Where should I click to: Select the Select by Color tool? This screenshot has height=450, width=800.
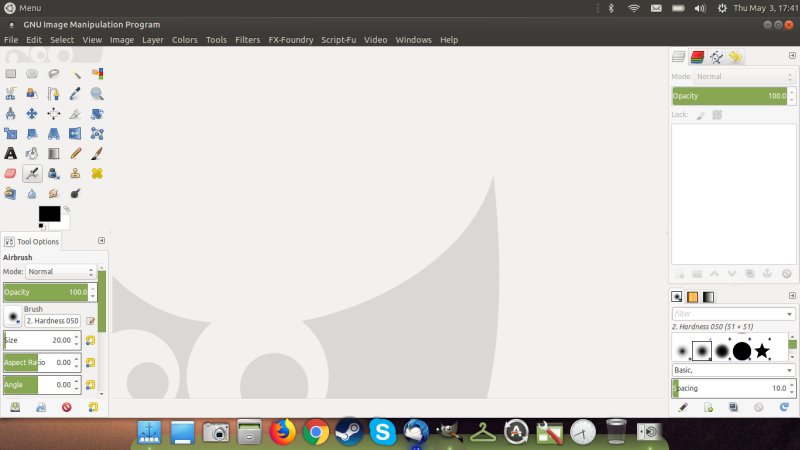point(97,74)
